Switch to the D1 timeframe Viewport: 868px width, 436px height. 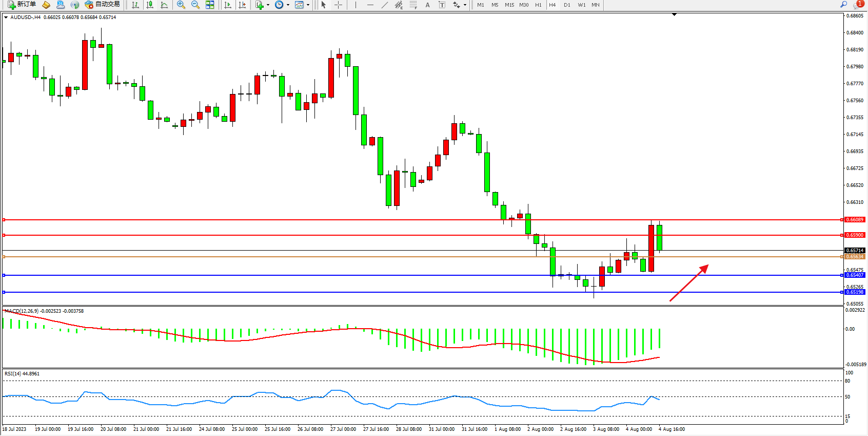click(567, 5)
